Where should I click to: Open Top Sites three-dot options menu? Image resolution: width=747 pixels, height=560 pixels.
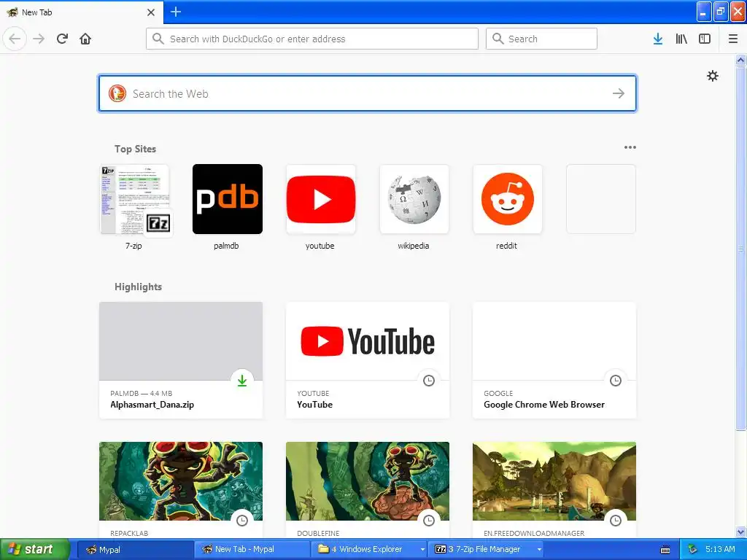(x=630, y=147)
